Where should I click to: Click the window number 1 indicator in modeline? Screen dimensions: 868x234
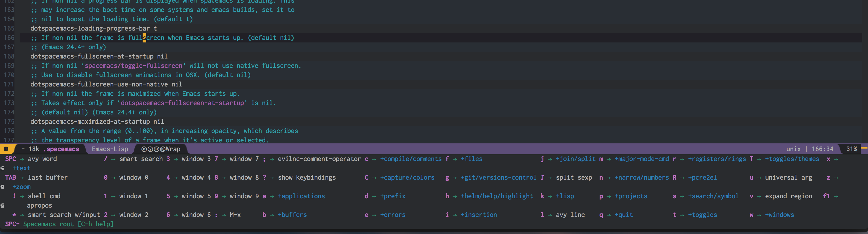pyautogui.click(x=6, y=149)
